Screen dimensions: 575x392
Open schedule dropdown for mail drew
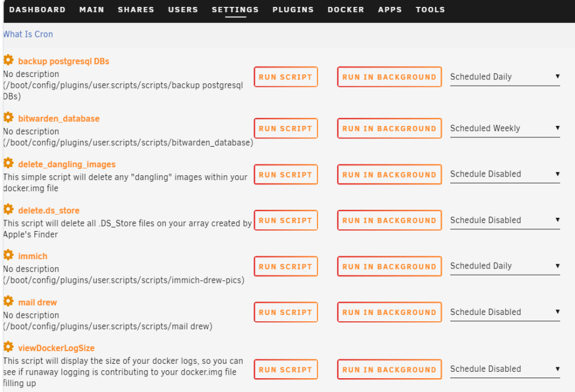505,312
